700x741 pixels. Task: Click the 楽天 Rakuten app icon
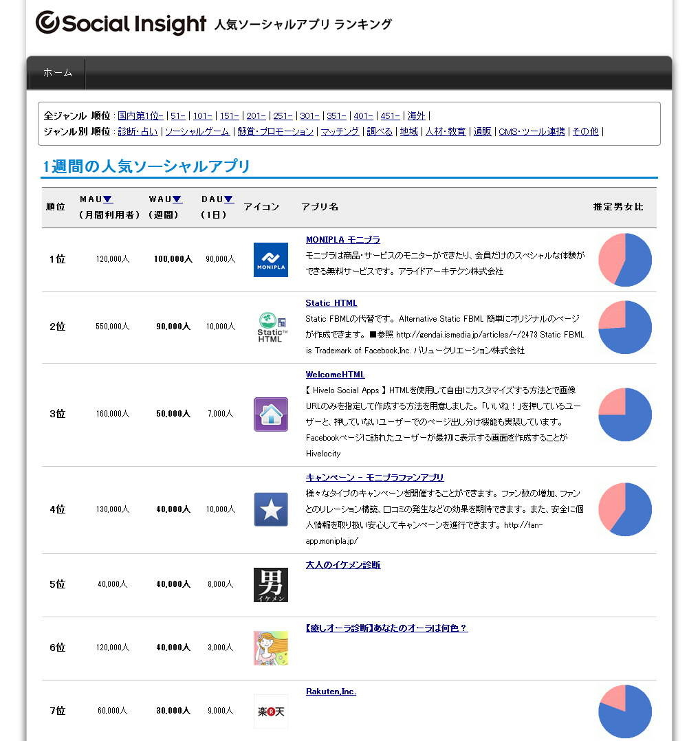click(271, 711)
